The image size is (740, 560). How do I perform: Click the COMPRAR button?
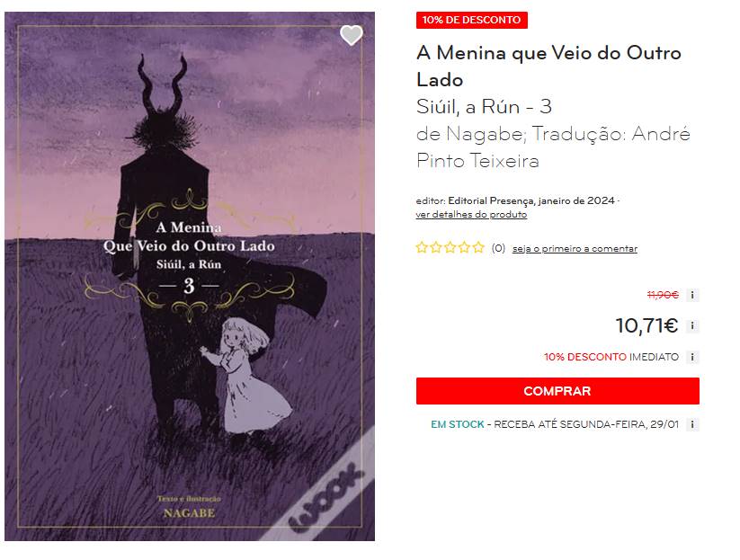point(557,391)
